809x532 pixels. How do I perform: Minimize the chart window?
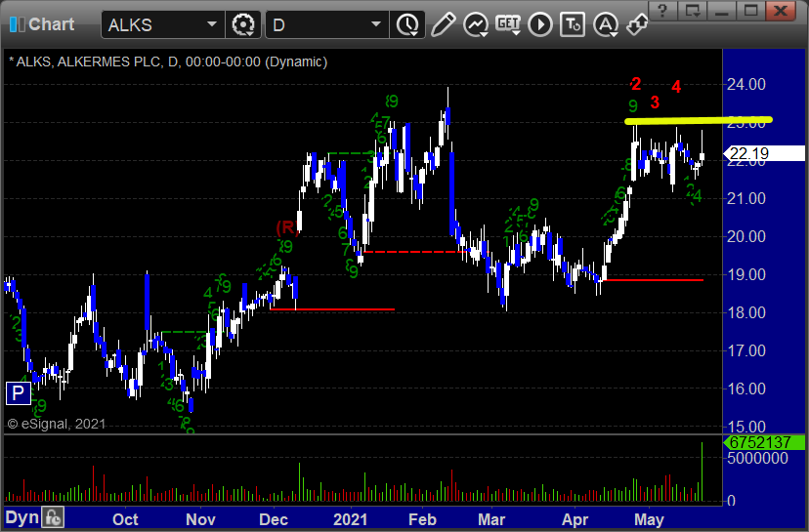point(721,11)
